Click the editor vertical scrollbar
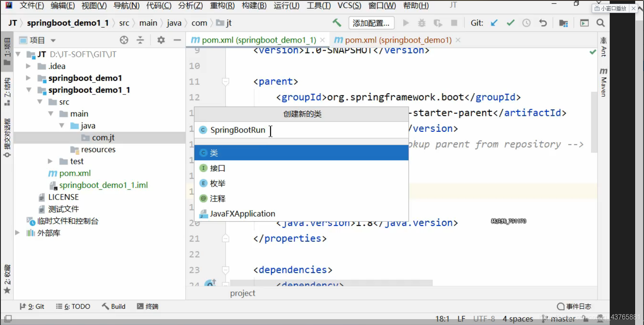This screenshot has width=644, height=325. click(x=594, y=122)
